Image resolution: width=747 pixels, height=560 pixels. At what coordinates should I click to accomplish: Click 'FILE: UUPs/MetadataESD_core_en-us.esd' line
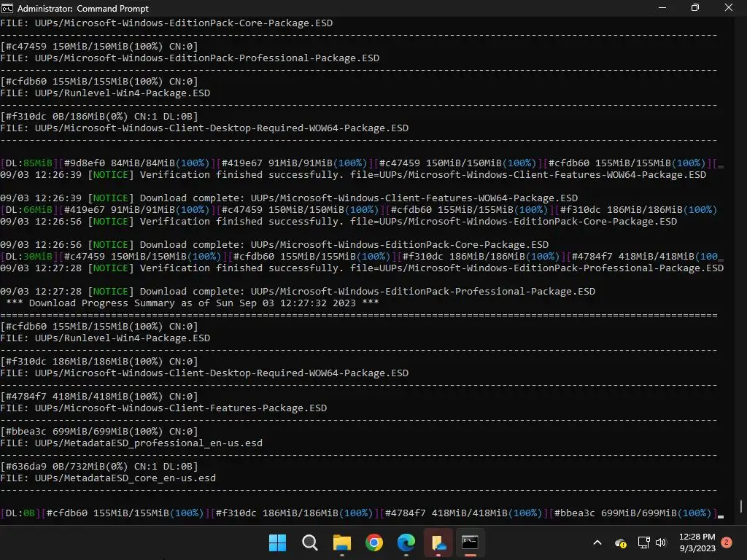(x=108, y=478)
